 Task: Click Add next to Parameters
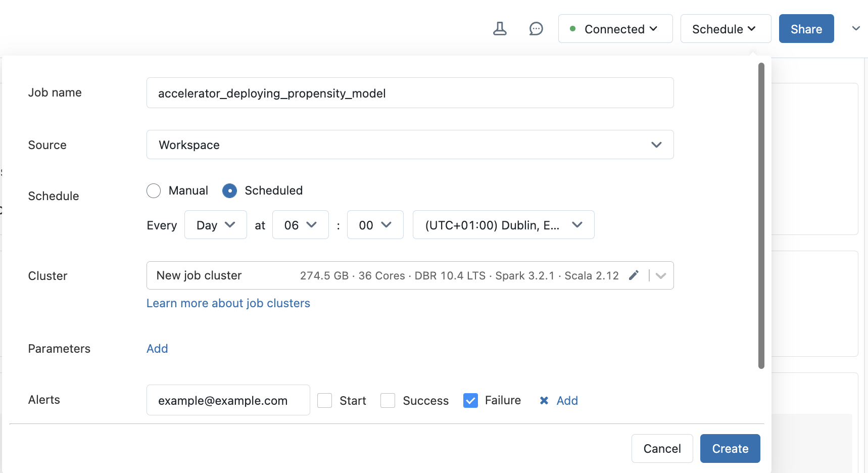pyautogui.click(x=157, y=348)
